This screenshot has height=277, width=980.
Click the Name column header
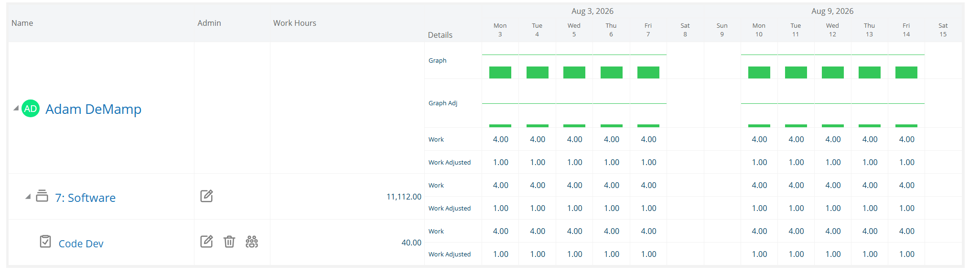[x=22, y=23]
